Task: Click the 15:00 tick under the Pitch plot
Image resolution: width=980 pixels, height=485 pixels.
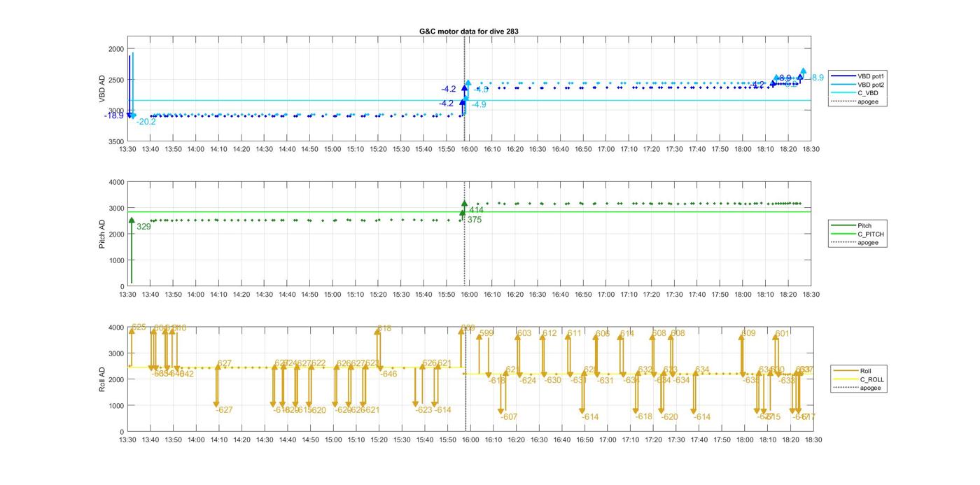Action: 332,295
